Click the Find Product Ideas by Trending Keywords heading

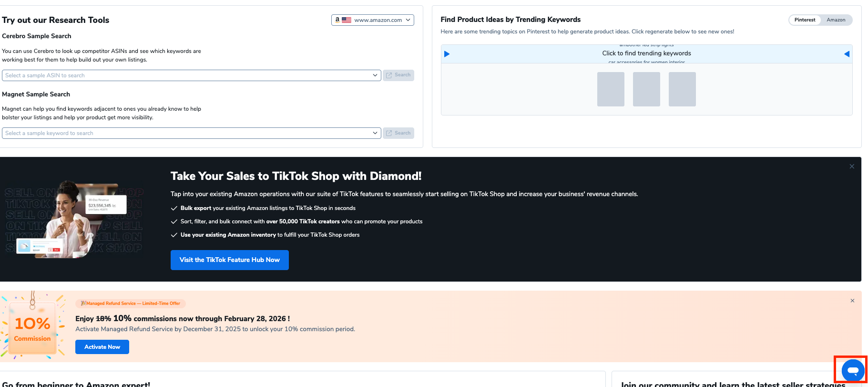pos(511,20)
